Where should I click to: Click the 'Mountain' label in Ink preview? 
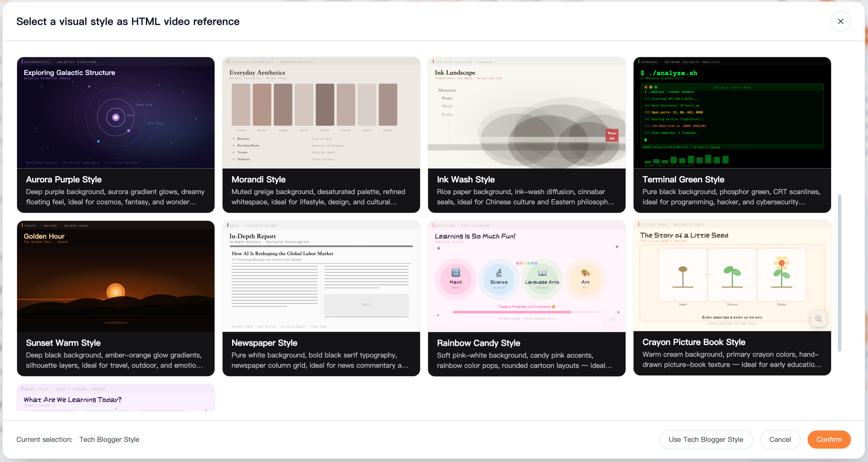coord(447,90)
